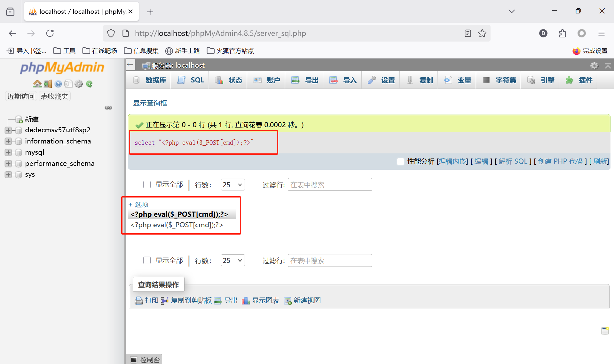This screenshot has width=614, height=364.
Task: Click the 服务器: localhost breadcrumb link
Action: click(x=177, y=66)
